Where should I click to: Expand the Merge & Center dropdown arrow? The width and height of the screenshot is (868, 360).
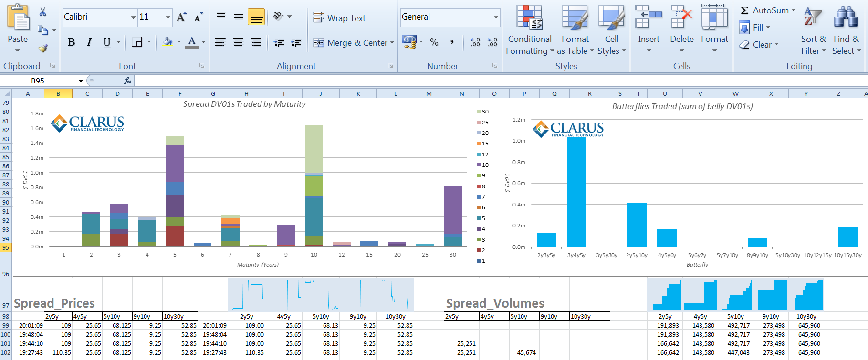(x=392, y=42)
